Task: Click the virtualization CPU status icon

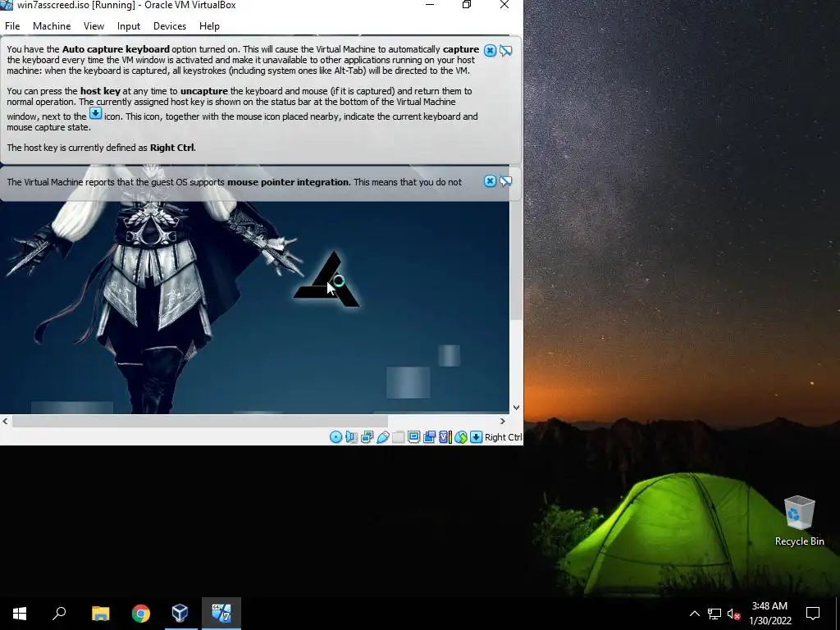Action: pos(445,437)
